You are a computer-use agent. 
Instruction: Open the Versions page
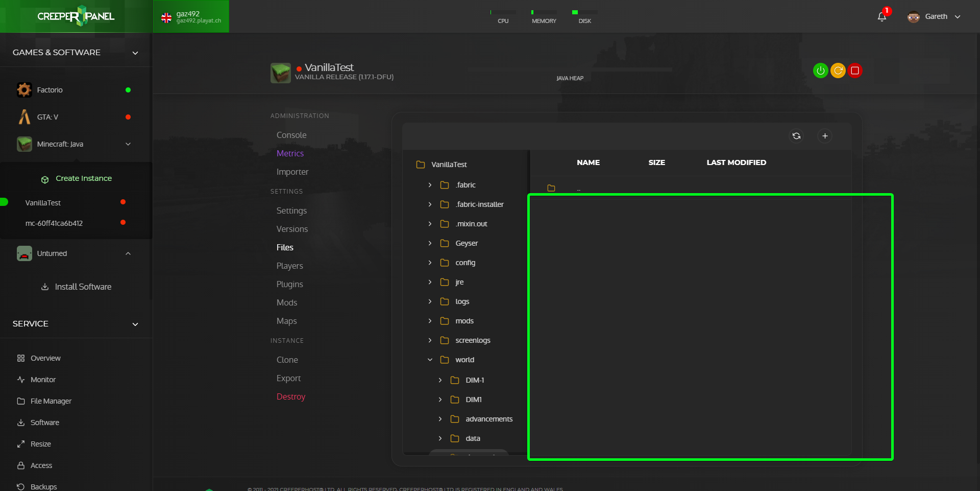pyautogui.click(x=292, y=229)
